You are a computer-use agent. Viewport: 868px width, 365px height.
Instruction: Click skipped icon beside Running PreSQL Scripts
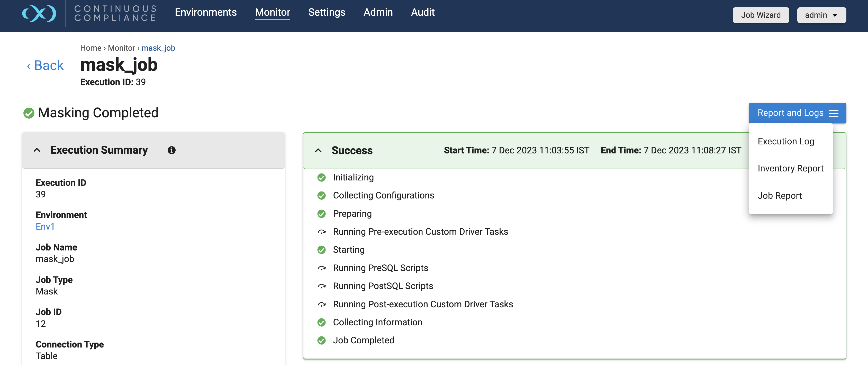point(321,268)
